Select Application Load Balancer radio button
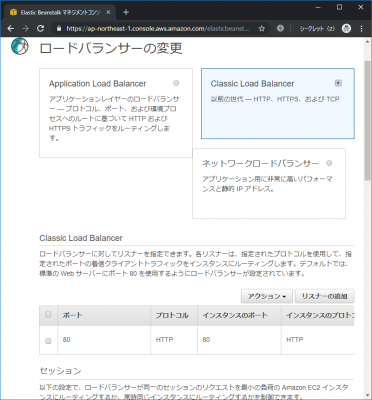 [176, 83]
